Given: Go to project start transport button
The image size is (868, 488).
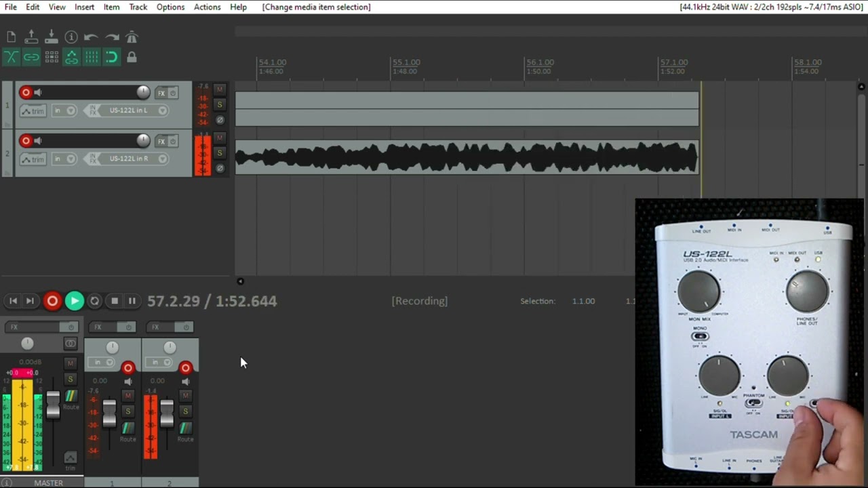Looking at the screenshot, I should 13,301.
